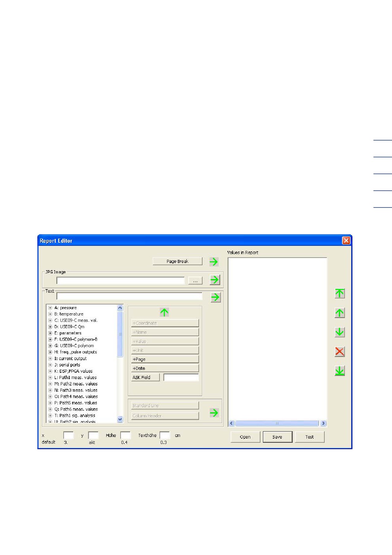Move report value up one step
Screen dimensions: 392x555
click(x=339, y=313)
